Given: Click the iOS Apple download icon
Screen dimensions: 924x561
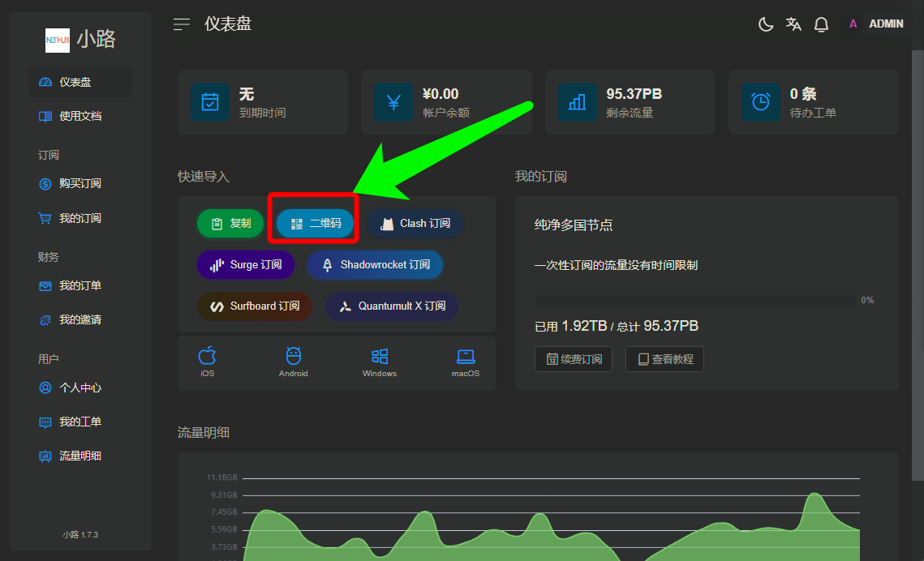Looking at the screenshot, I should coord(208,362).
